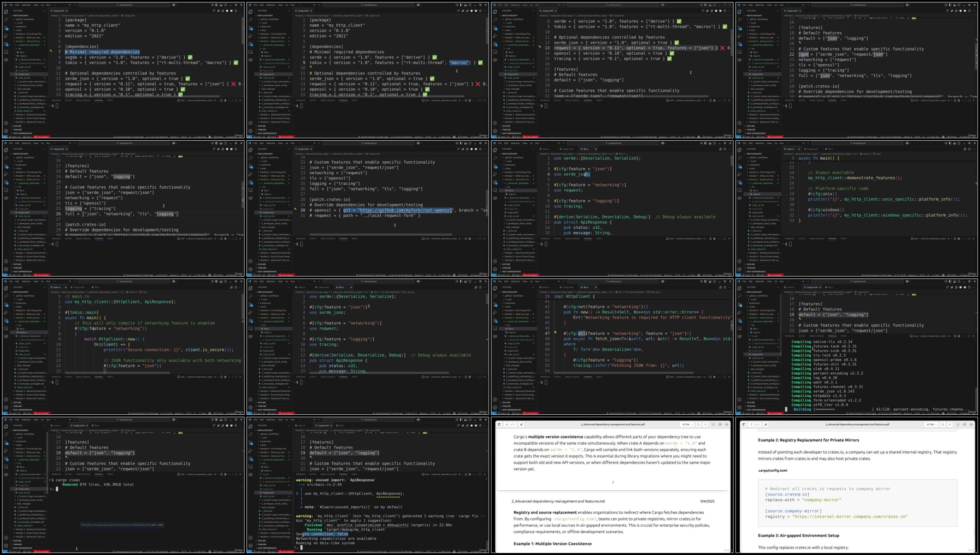Open zoom 87.0% dropdown in "multiple version coexistence" PDF

pyautogui.click(x=687, y=424)
